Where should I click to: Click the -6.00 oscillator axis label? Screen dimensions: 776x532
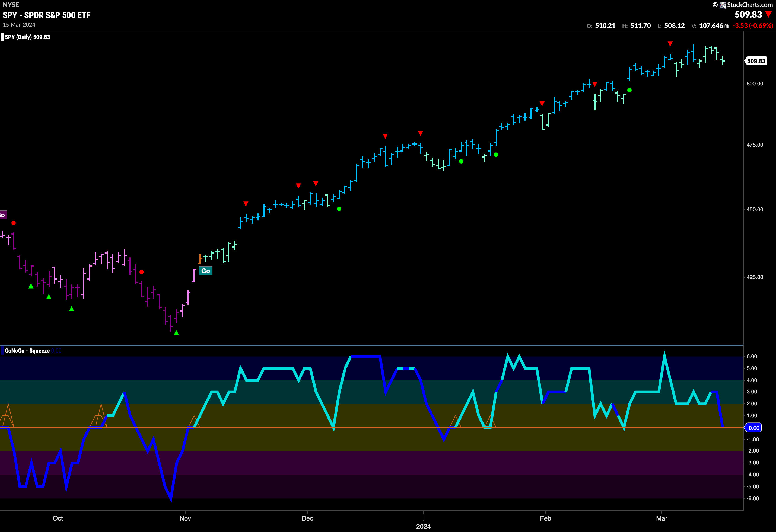click(753, 498)
